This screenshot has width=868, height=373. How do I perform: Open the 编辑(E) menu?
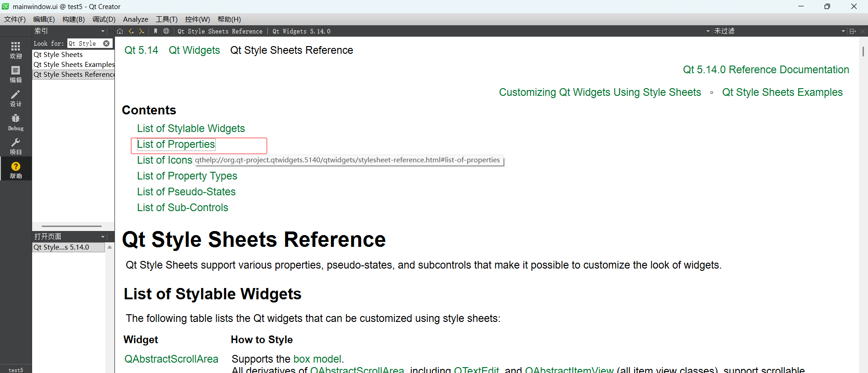click(x=44, y=19)
